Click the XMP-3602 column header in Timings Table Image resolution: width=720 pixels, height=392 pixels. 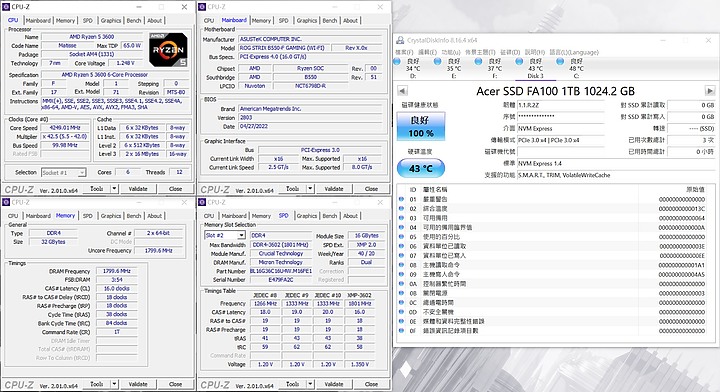pos(360,295)
